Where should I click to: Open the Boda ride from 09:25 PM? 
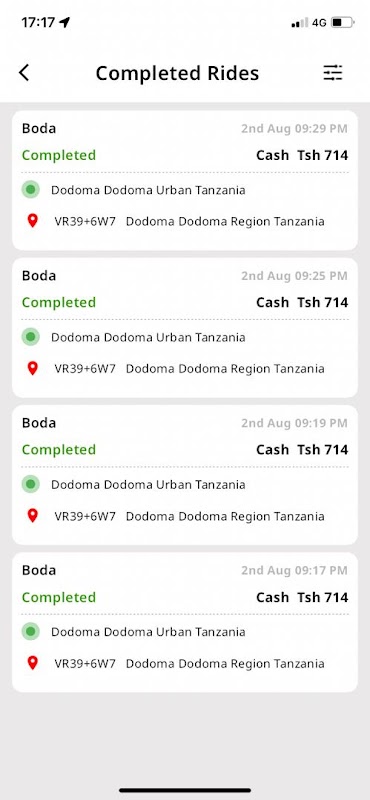pyautogui.click(x=185, y=328)
